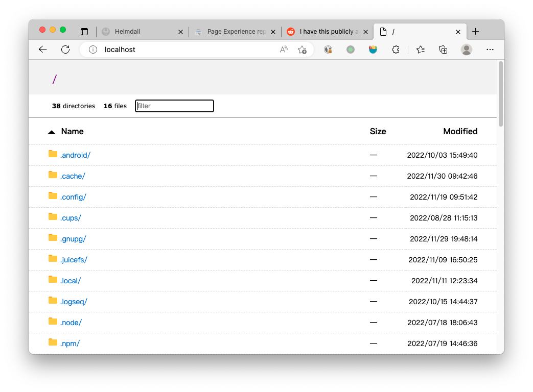533x392 pixels.
Task: Open the Favorites list icon
Action: [x=421, y=50]
